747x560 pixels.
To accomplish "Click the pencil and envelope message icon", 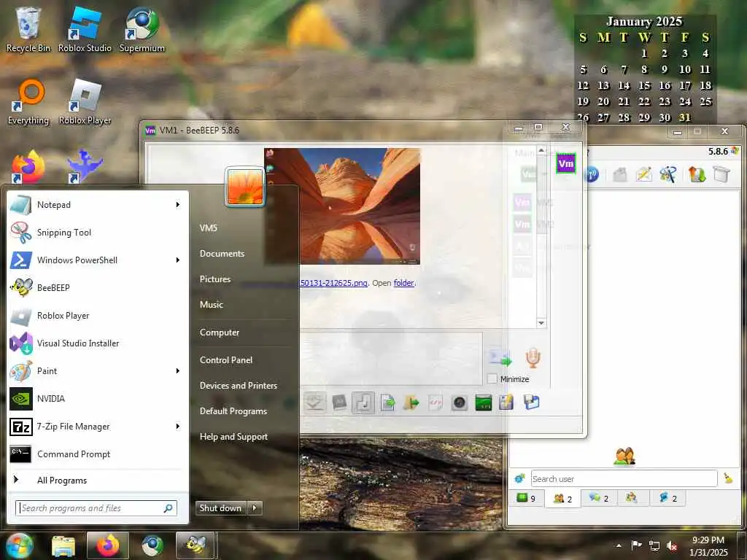I will [643, 174].
